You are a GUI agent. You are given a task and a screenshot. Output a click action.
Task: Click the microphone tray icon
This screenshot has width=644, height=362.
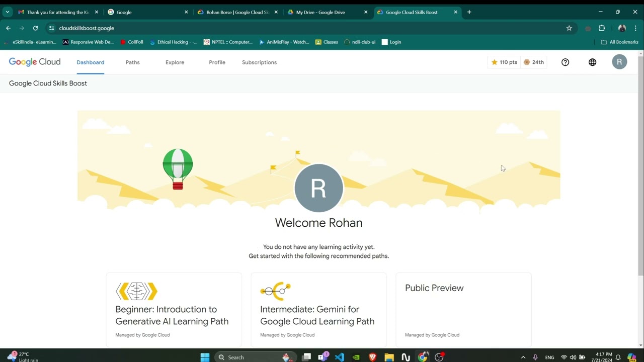[535, 357]
